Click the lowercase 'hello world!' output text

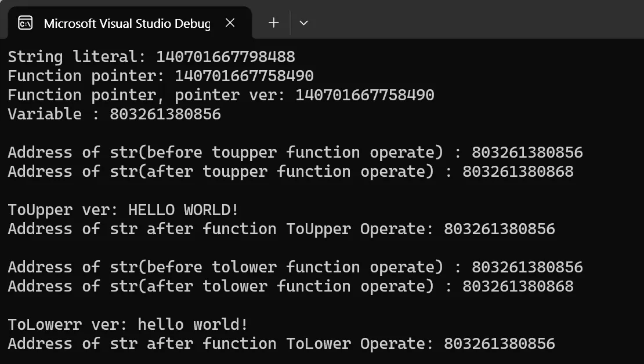click(x=193, y=325)
